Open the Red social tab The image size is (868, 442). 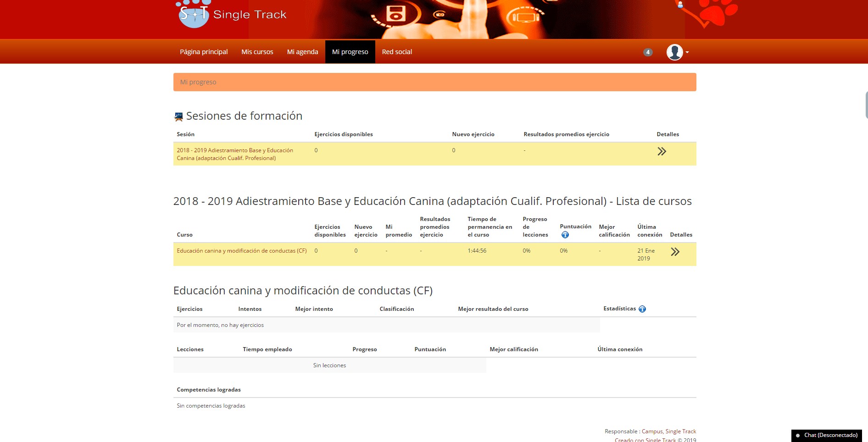point(397,52)
